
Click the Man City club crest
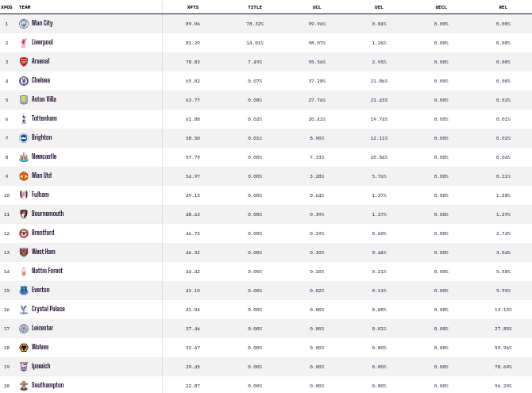click(x=24, y=24)
